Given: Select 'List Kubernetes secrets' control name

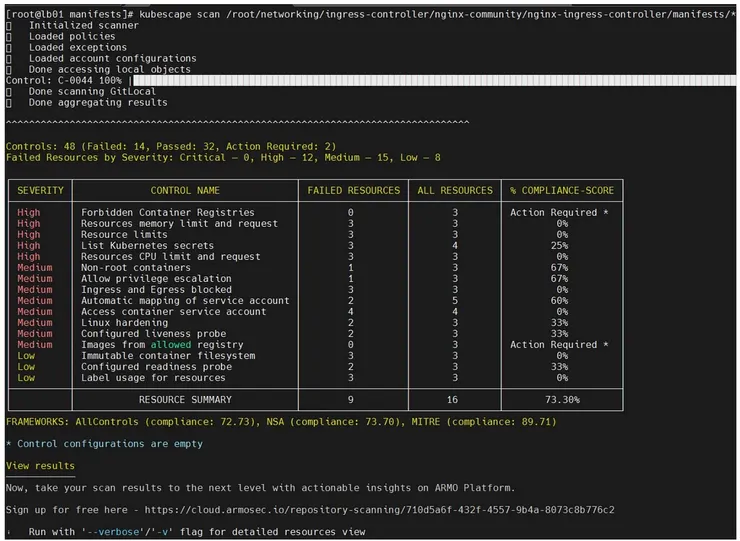Looking at the screenshot, I should pos(147,245).
